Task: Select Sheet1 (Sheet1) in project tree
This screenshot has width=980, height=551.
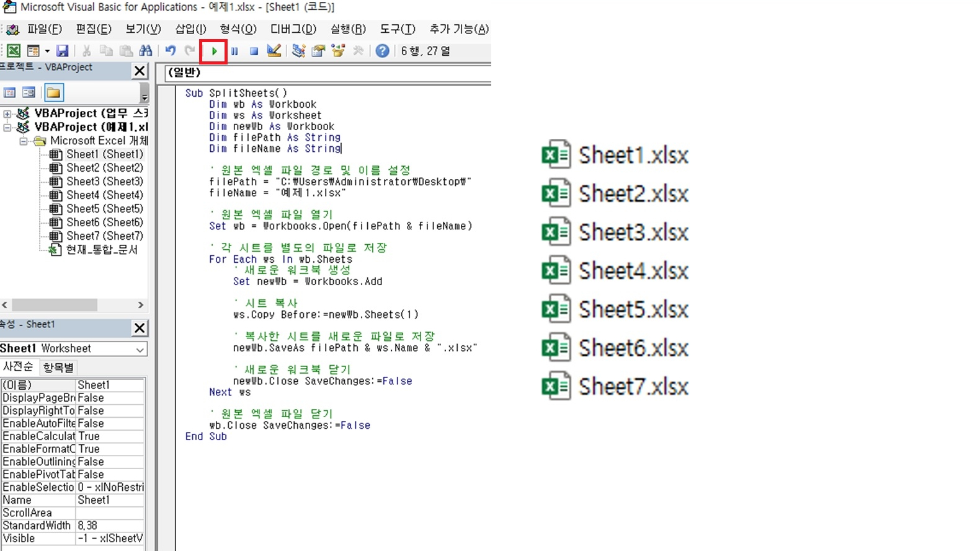Action: pos(104,154)
